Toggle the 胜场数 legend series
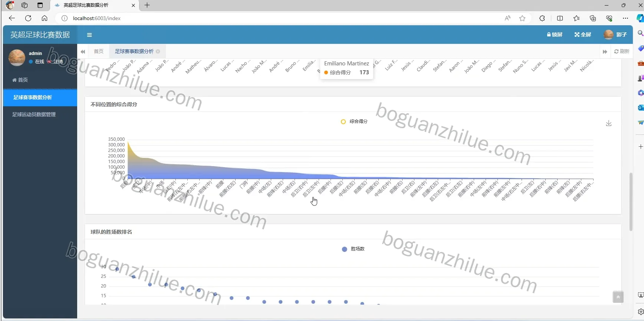644x321 pixels. point(353,249)
